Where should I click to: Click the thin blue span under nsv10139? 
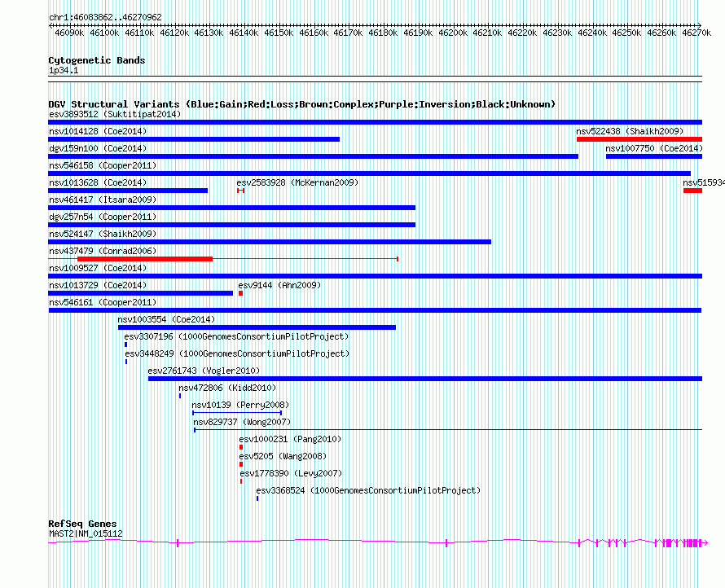click(237, 413)
